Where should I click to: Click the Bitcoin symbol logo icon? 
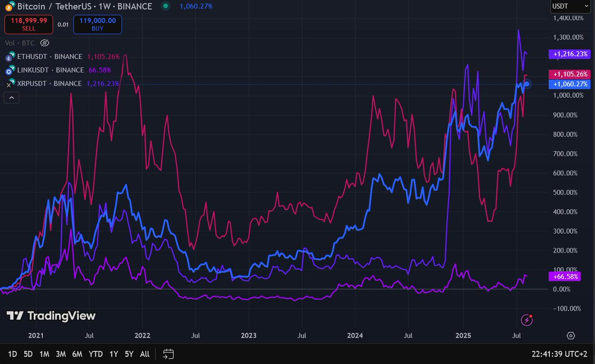tap(9, 6)
